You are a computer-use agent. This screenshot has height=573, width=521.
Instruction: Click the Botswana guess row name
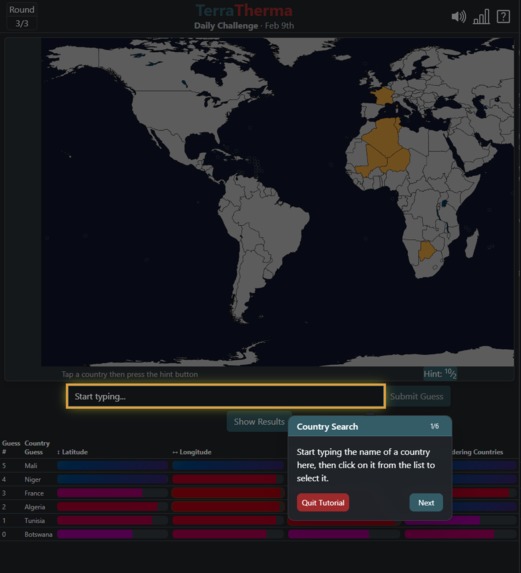click(x=38, y=534)
